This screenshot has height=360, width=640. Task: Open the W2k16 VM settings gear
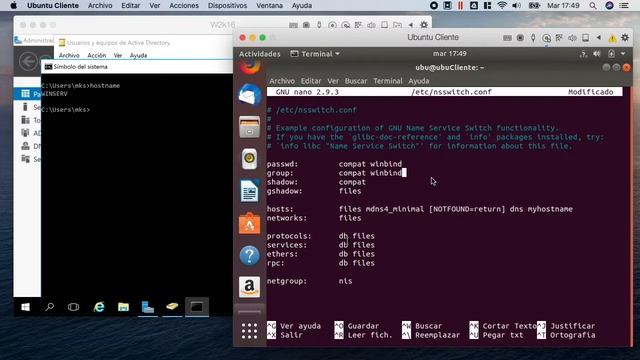click(x=424, y=25)
